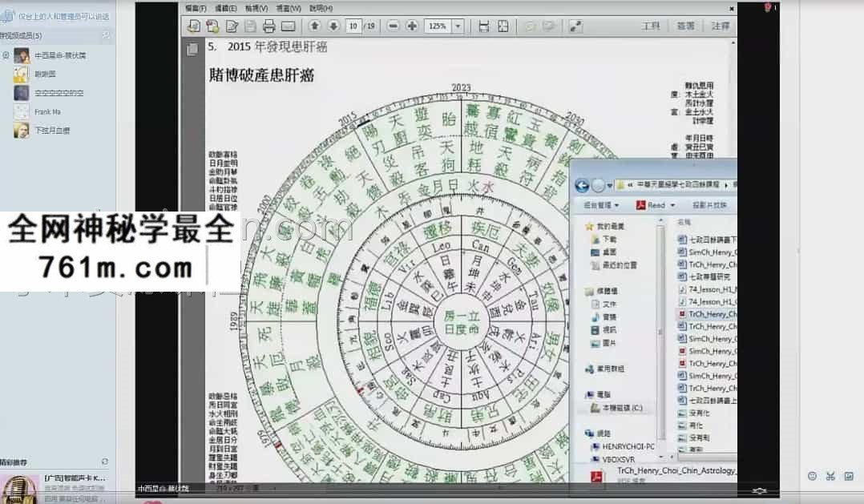Click the Explorer address bar path
Screen dimensions: 864x504
coord(676,185)
